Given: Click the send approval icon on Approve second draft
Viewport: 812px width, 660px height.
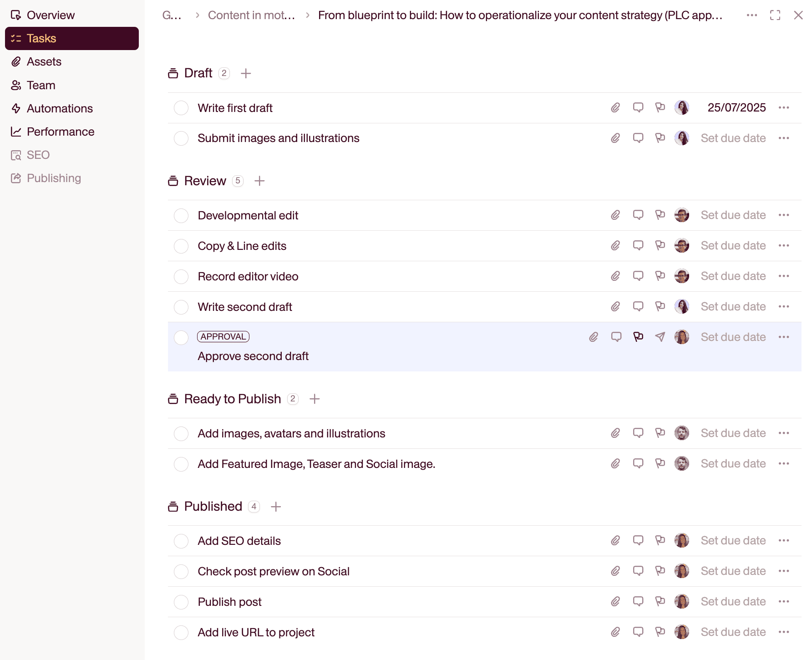Looking at the screenshot, I should click(660, 337).
